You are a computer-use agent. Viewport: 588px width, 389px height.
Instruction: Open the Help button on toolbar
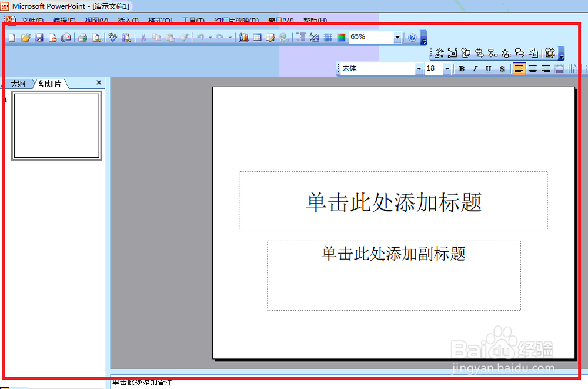[x=413, y=37]
